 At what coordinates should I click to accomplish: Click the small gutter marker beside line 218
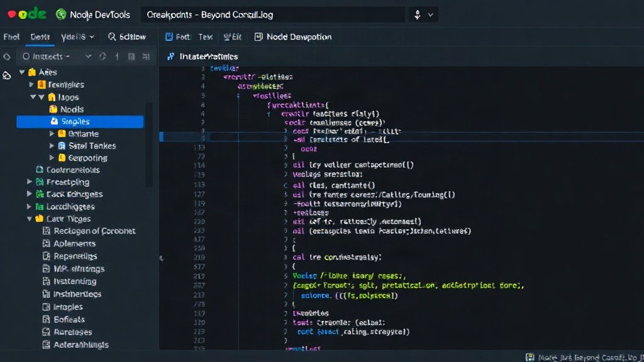(162, 258)
